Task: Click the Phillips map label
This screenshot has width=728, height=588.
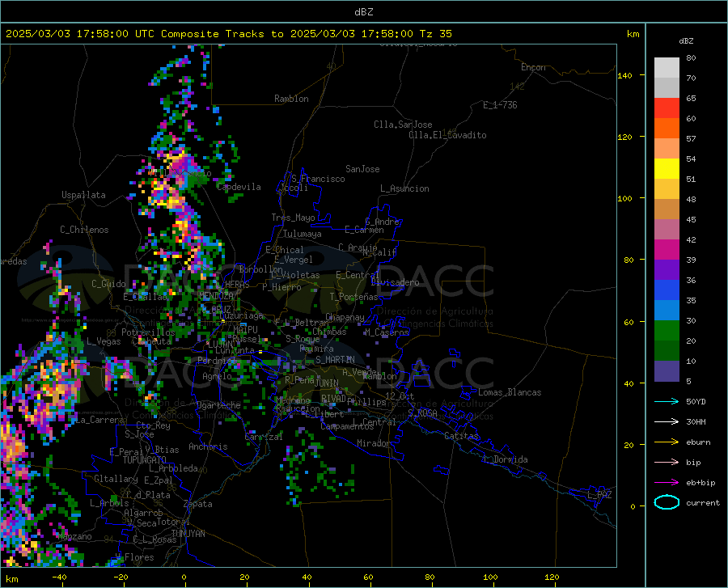Action: (x=366, y=402)
